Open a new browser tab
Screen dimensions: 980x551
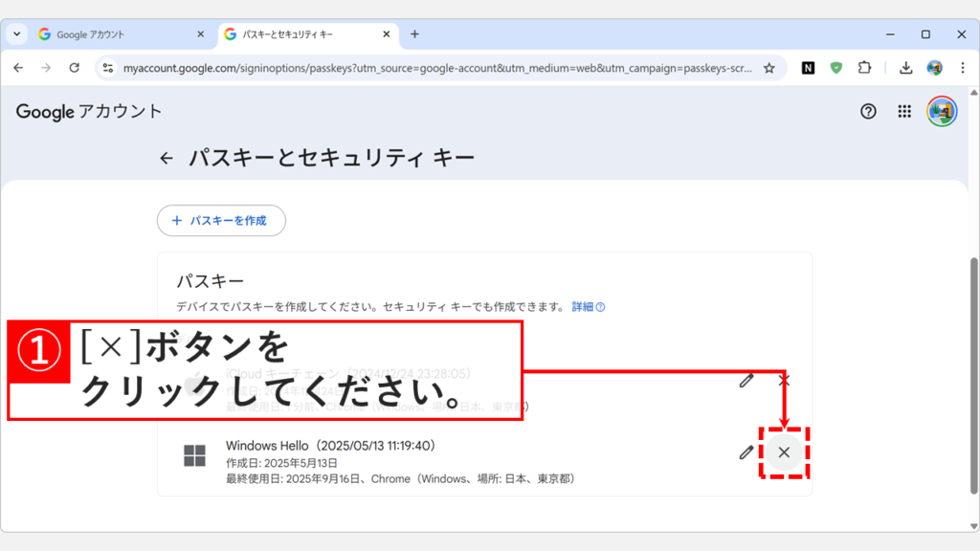coord(413,33)
